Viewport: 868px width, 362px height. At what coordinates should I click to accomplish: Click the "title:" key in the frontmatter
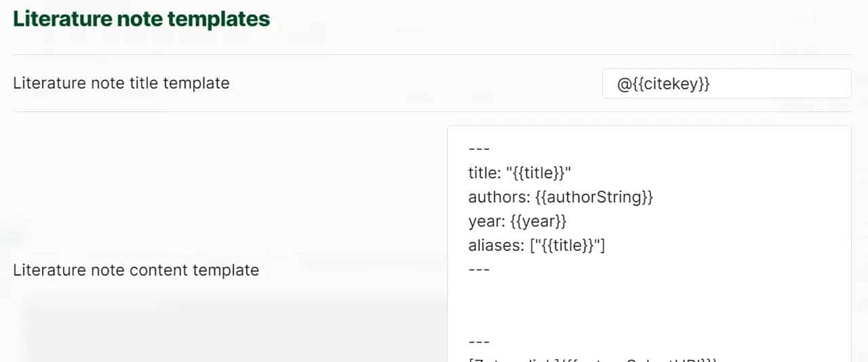484,173
